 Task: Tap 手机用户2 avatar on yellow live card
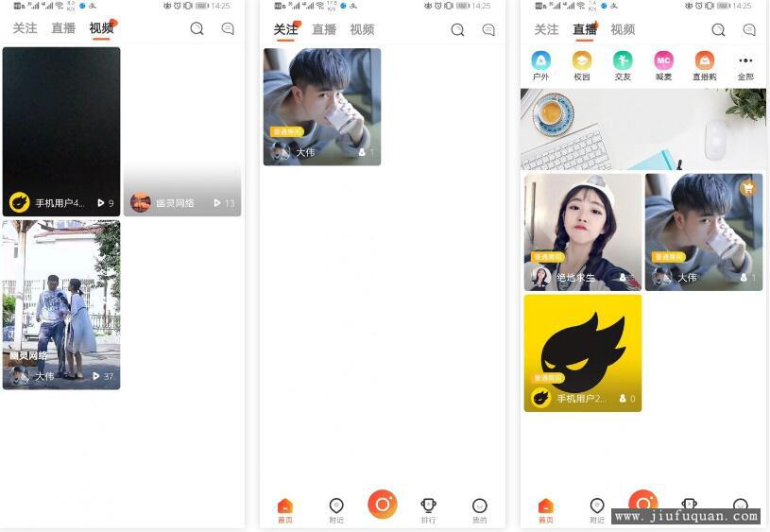(x=541, y=398)
